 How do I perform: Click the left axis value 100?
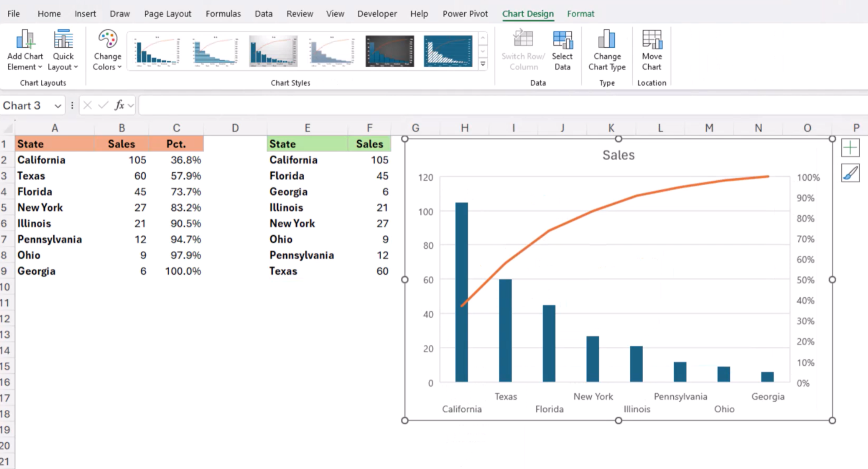pyautogui.click(x=426, y=211)
